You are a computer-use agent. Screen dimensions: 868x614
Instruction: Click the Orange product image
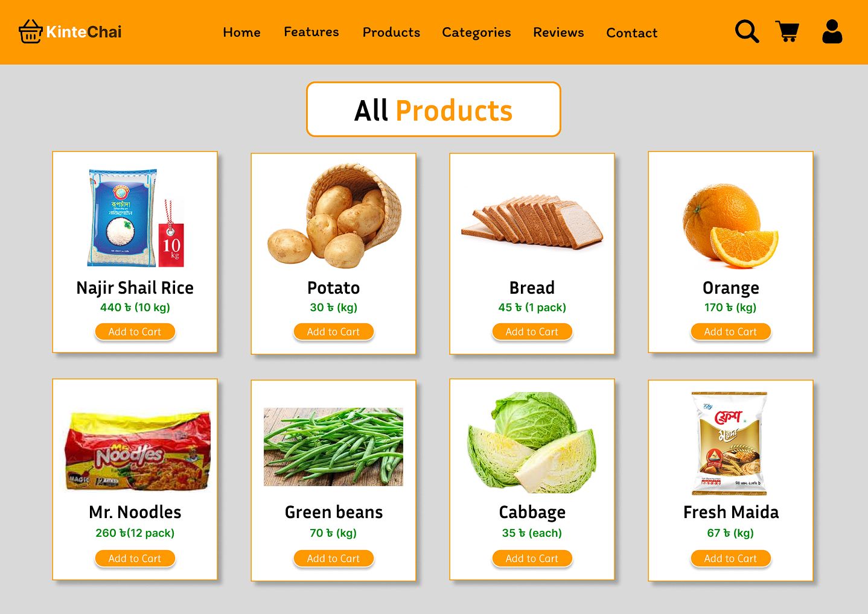click(730, 226)
